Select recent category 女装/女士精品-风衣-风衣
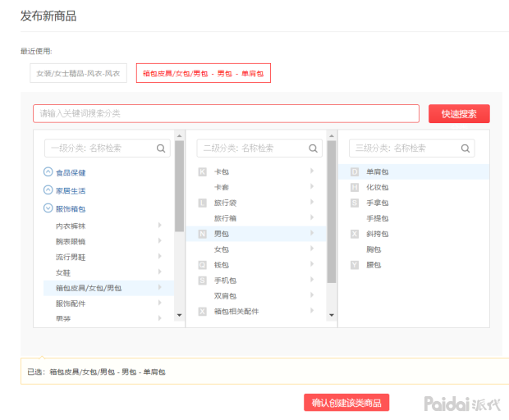Viewport: 509px width, 420px height. (x=79, y=74)
